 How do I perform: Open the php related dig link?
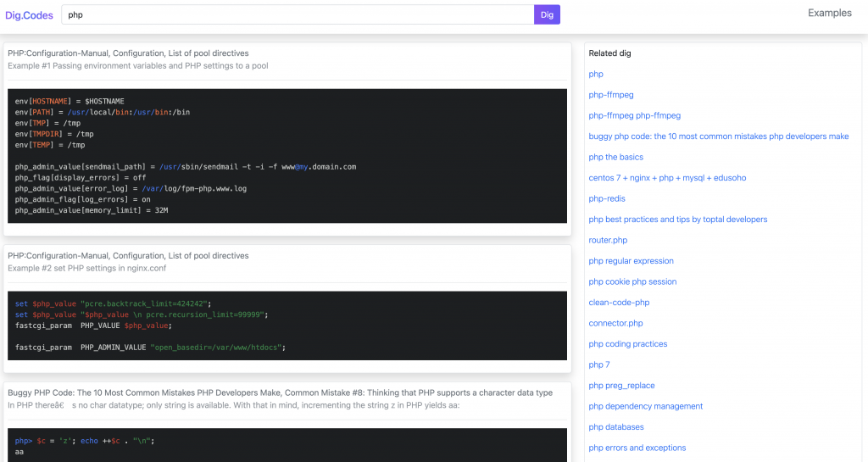click(596, 74)
